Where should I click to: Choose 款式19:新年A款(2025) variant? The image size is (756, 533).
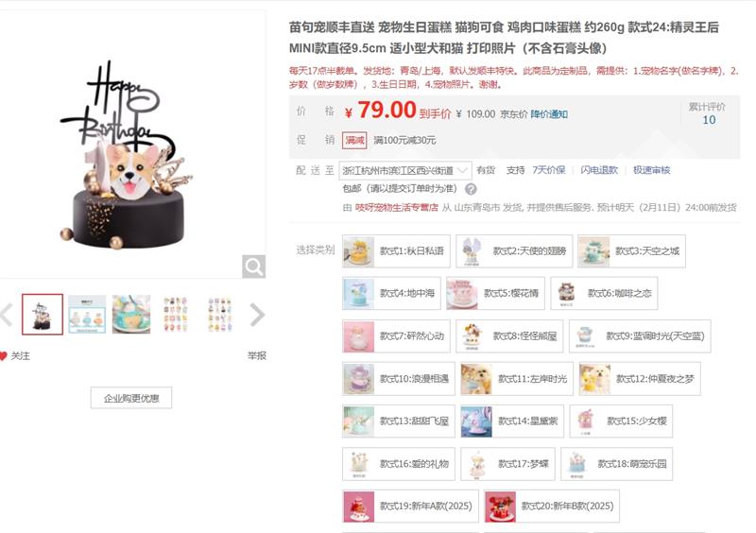[410, 506]
